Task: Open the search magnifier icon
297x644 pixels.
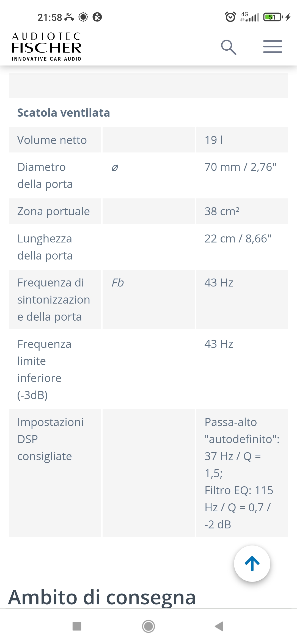Action: (229, 47)
